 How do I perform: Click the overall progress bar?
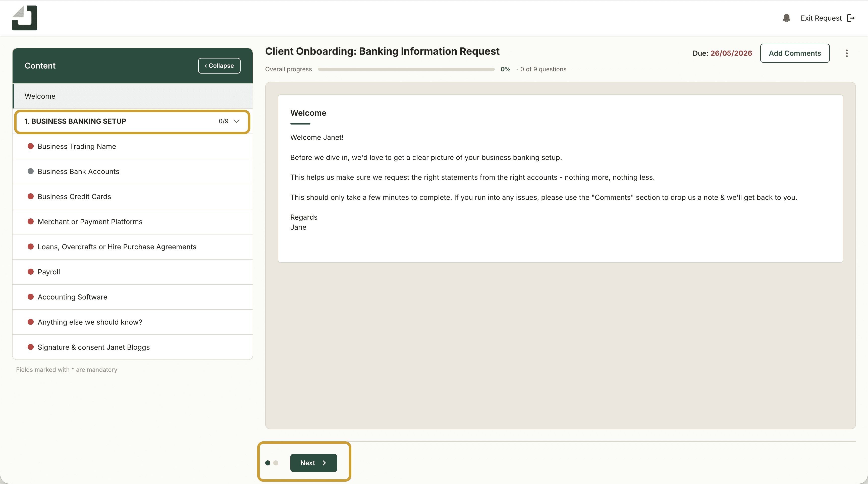pyautogui.click(x=406, y=69)
